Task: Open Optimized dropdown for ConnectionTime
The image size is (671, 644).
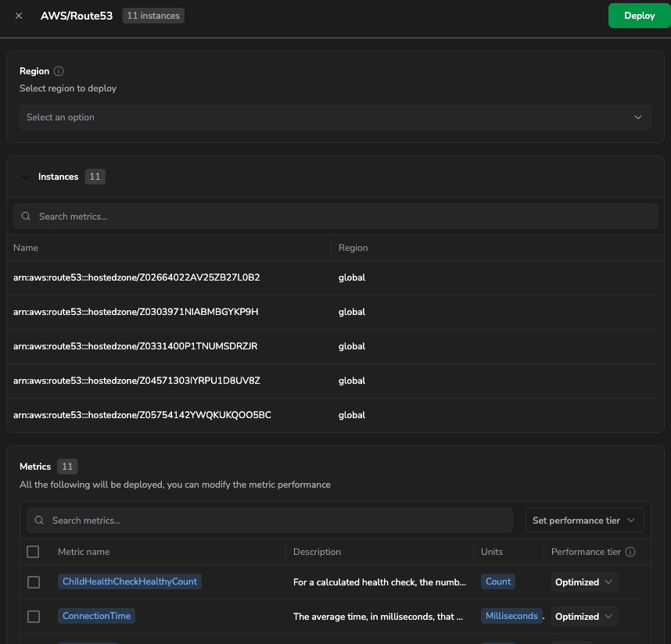Action: (584, 616)
